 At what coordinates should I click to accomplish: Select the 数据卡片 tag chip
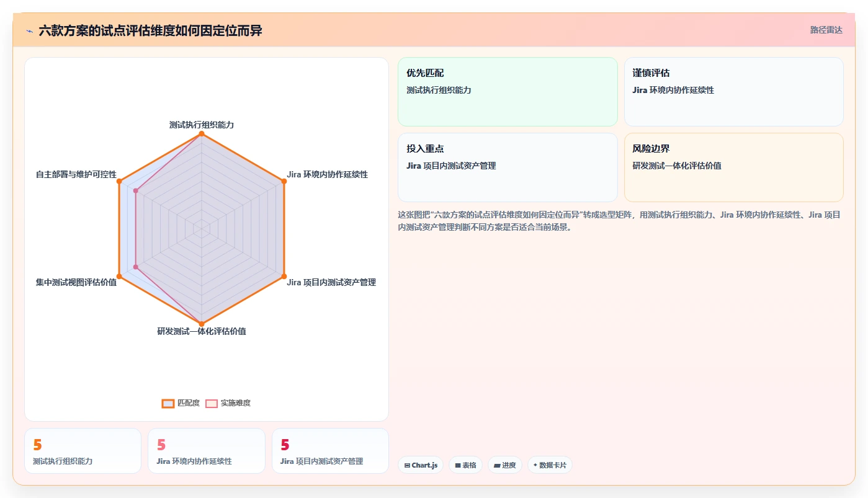tap(550, 465)
